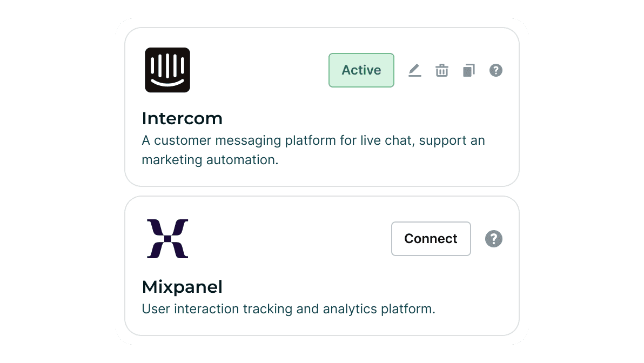Click the black Intercom logo
Image resolution: width=644 pixels, height=363 pixels.
pos(167,70)
